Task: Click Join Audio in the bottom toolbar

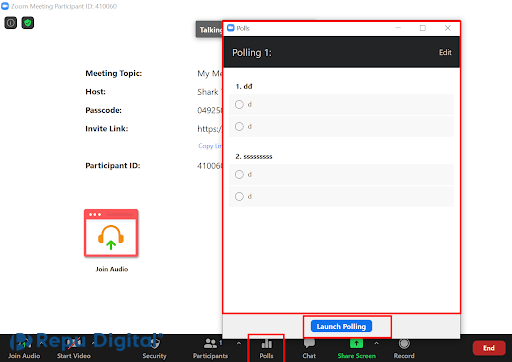Action: [24, 348]
